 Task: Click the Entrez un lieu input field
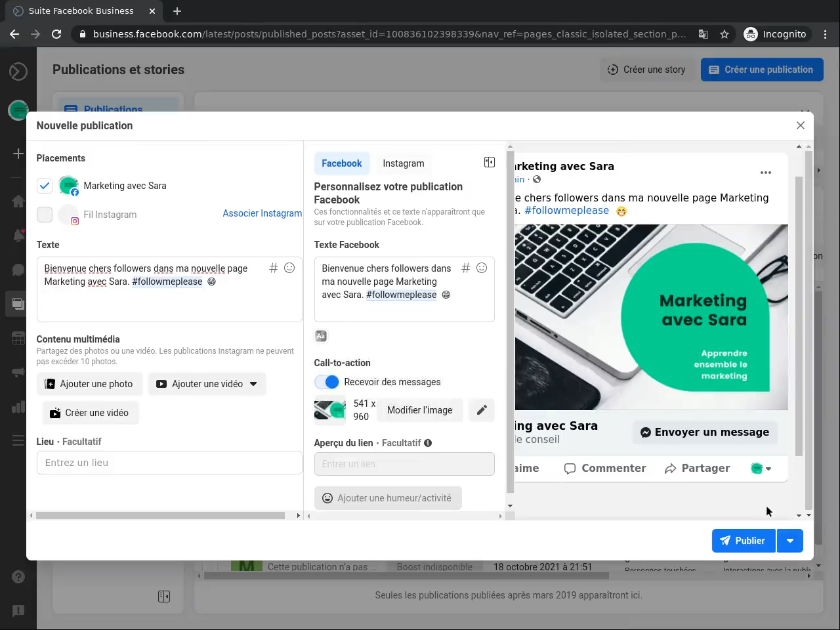tap(169, 463)
